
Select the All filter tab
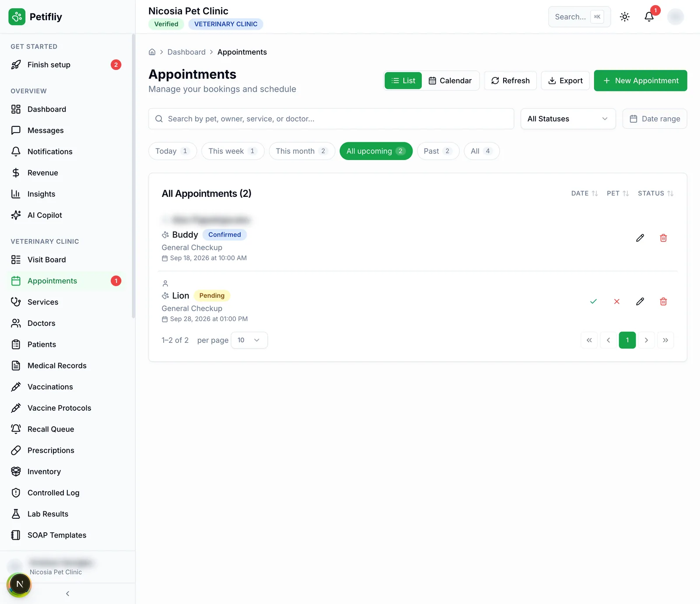pos(482,151)
